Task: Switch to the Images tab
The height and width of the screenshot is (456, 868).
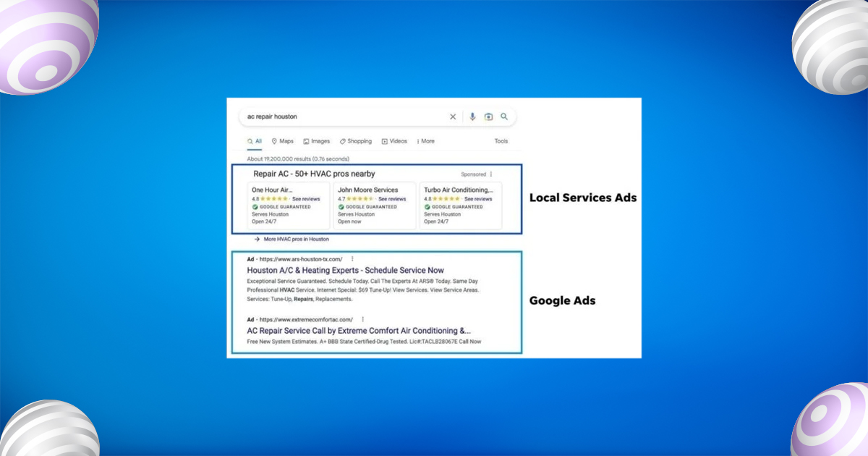Action: point(317,141)
